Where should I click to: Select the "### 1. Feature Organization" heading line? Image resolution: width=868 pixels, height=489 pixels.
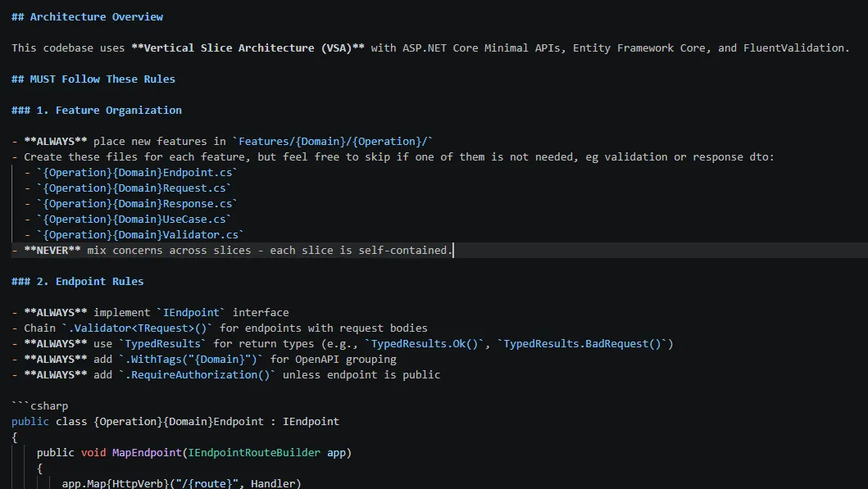coord(97,110)
